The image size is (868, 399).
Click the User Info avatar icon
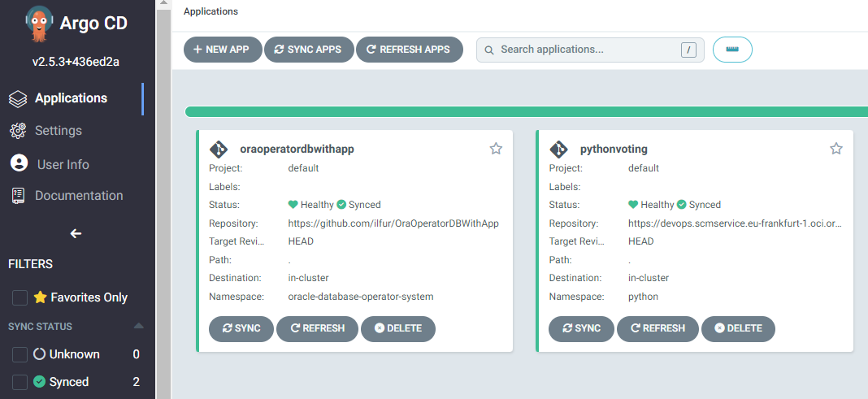[19, 163]
